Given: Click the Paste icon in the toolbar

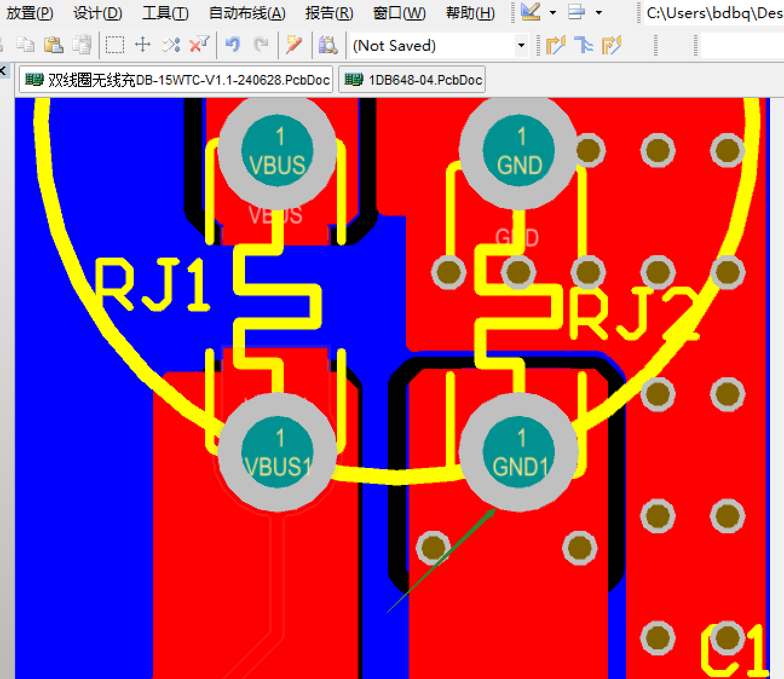Looking at the screenshot, I should 53,45.
